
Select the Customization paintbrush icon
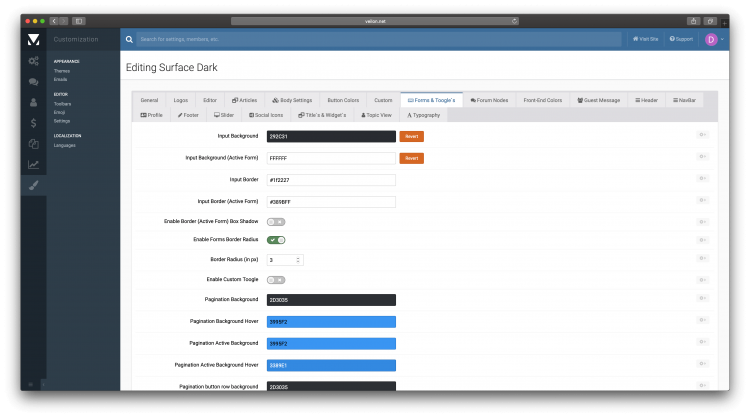33,185
